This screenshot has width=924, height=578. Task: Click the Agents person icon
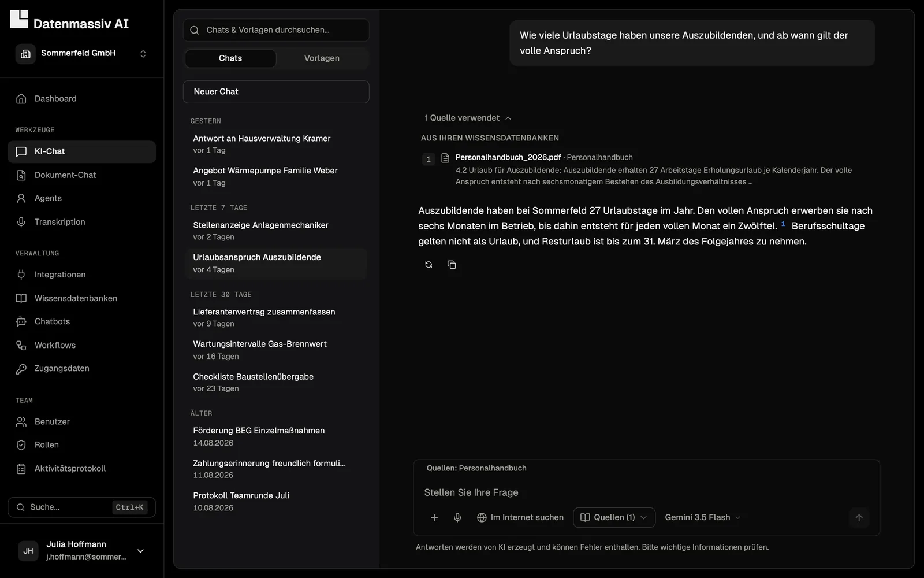tap(21, 198)
